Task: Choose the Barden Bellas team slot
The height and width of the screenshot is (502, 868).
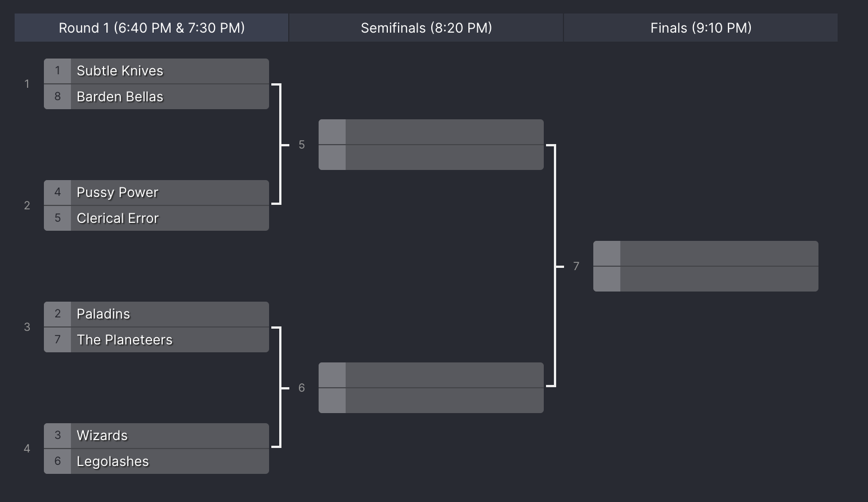Action: 156,97
